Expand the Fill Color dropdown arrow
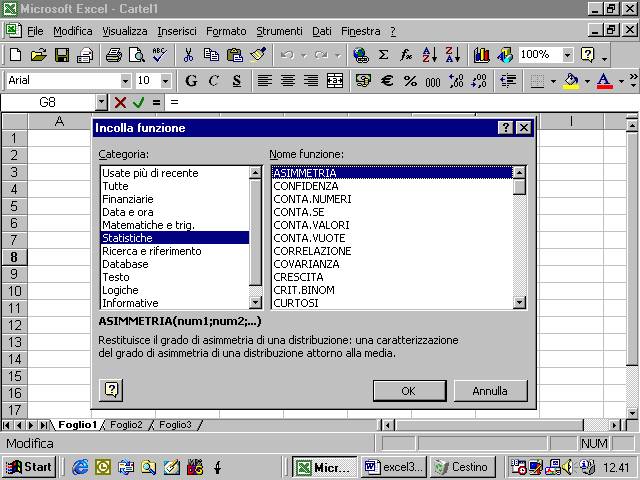Screen dimensions: 640x480 coord(587,81)
